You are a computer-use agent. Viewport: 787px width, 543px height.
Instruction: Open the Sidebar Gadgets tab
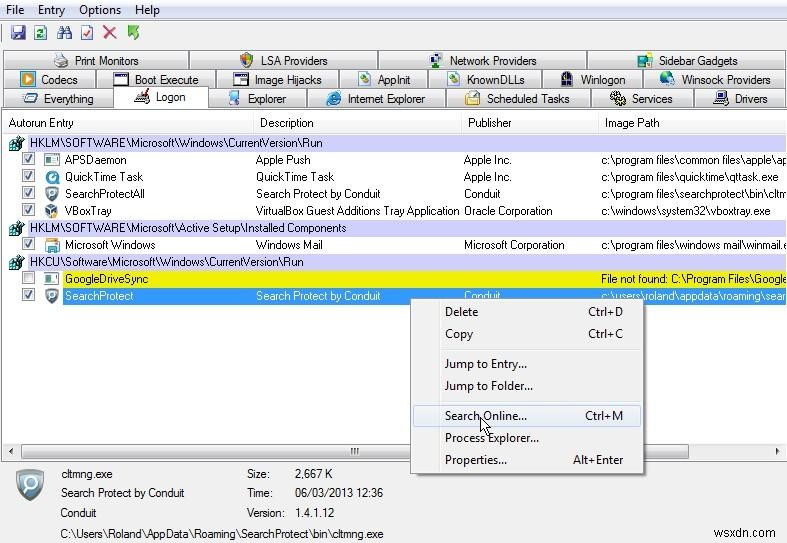point(687,61)
